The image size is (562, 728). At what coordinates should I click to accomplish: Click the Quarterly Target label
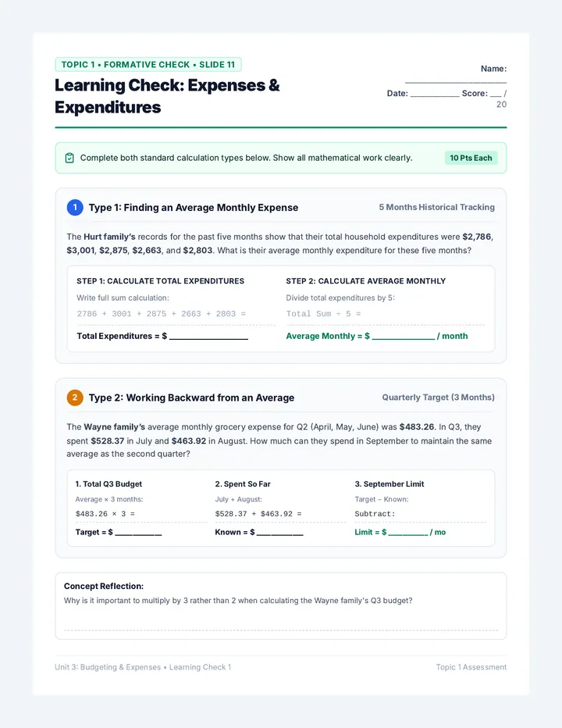438,398
